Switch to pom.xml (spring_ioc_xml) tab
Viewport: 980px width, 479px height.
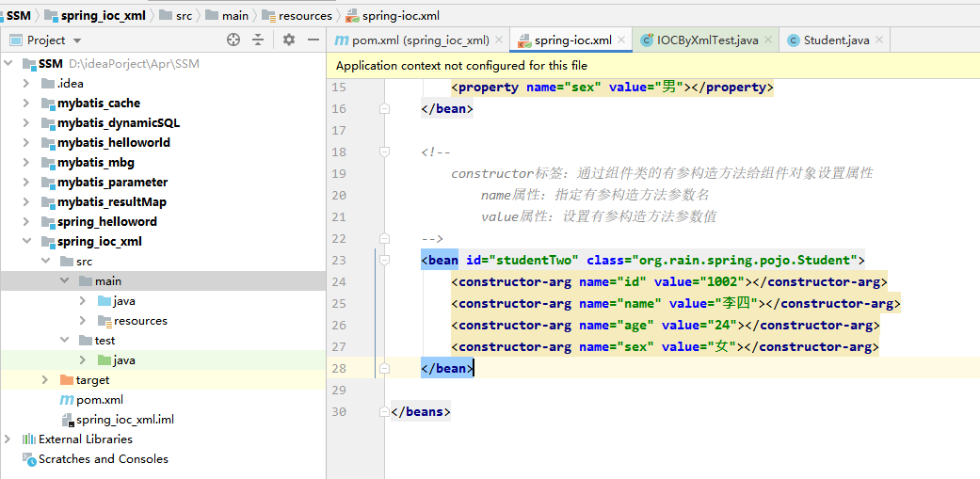click(x=420, y=40)
